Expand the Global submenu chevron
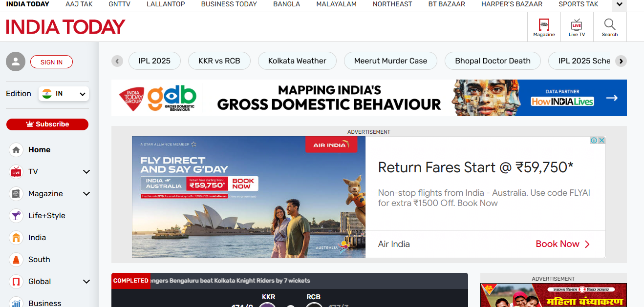This screenshot has width=644, height=307. [x=86, y=282]
